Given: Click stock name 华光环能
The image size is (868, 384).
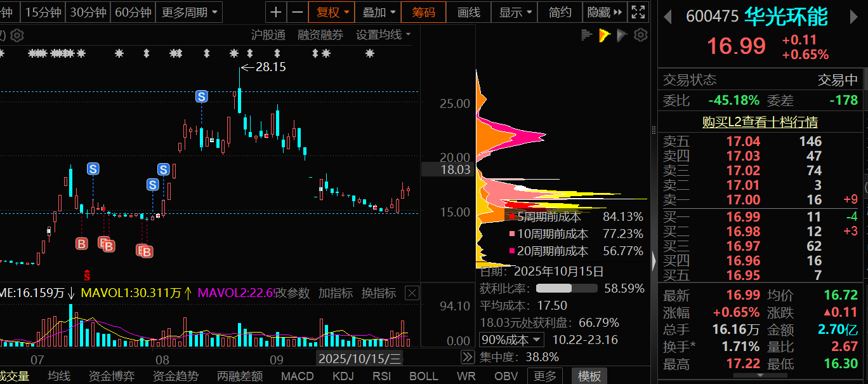Looking at the screenshot, I should [x=787, y=17].
